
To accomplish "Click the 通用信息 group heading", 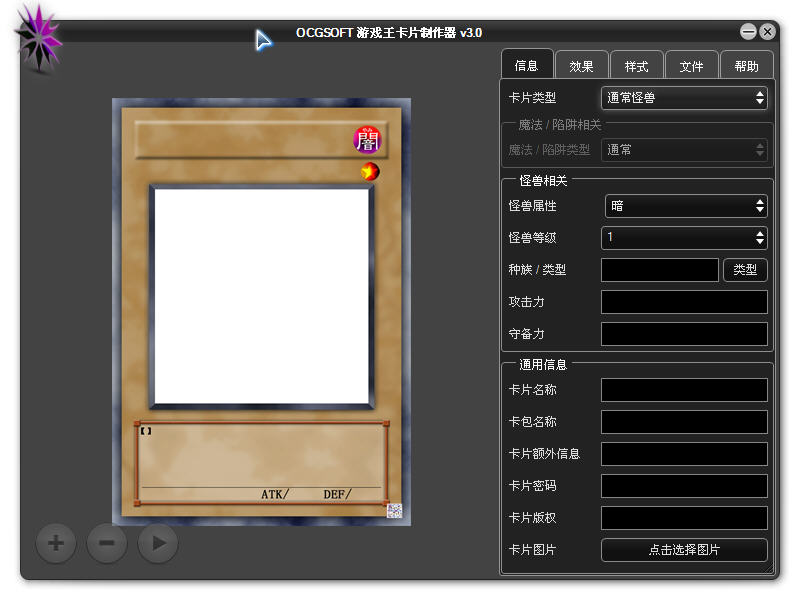I will click(x=543, y=365).
